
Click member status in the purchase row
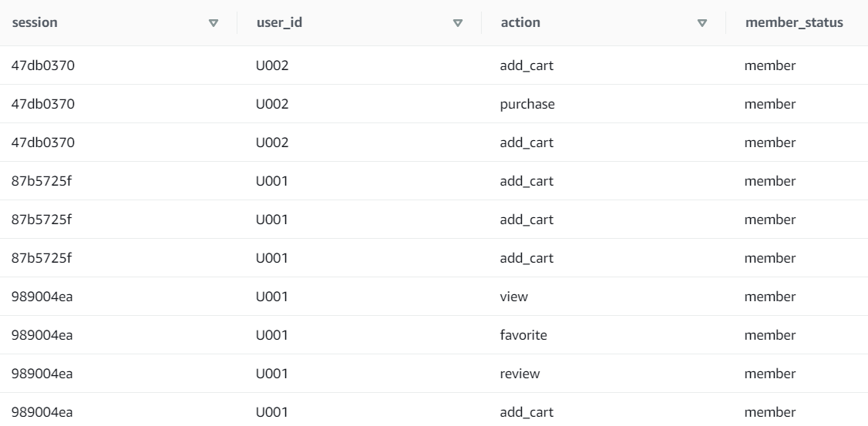coord(770,104)
